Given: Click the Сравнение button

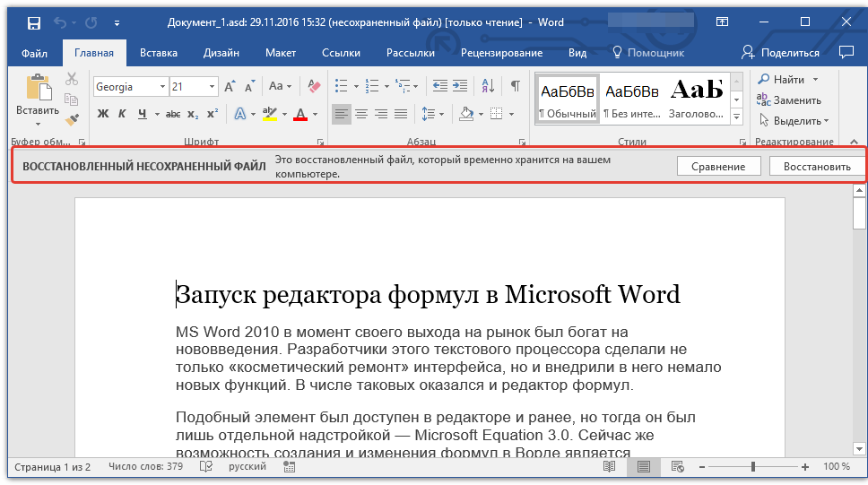Looking at the screenshot, I should tap(718, 167).
